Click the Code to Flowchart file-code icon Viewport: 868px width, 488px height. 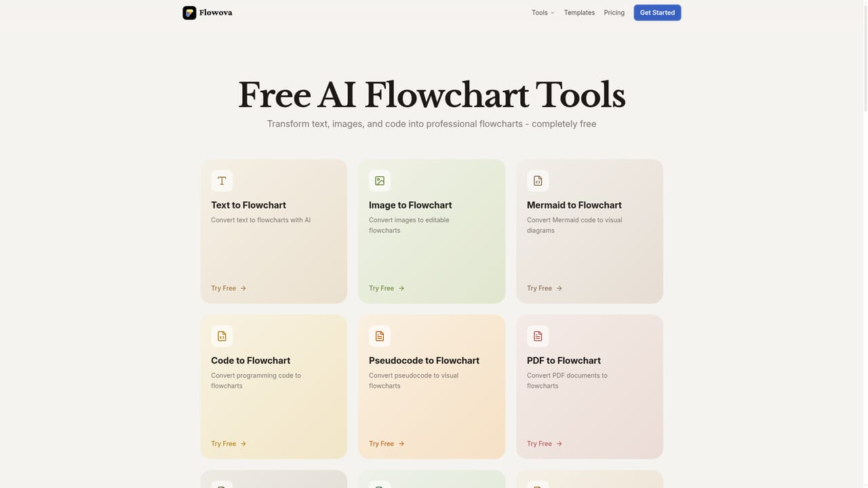(x=222, y=336)
